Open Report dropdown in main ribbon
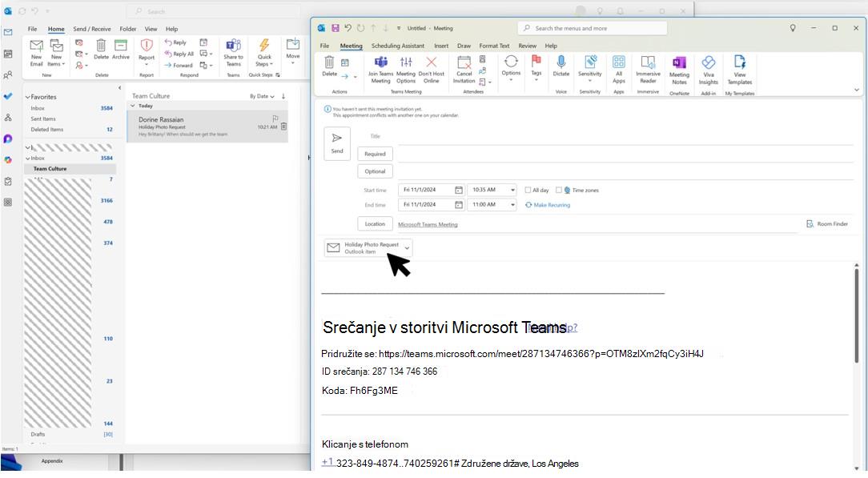868x478 pixels. (147, 53)
